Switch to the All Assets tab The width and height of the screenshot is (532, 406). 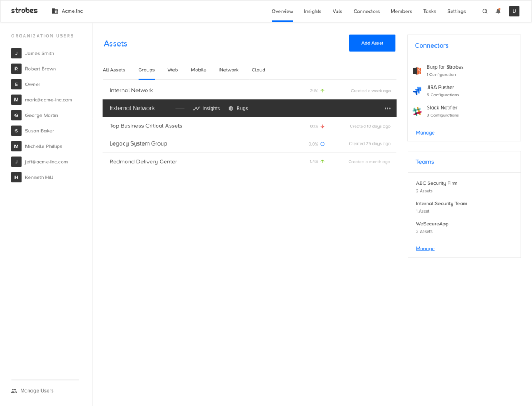(114, 70)
